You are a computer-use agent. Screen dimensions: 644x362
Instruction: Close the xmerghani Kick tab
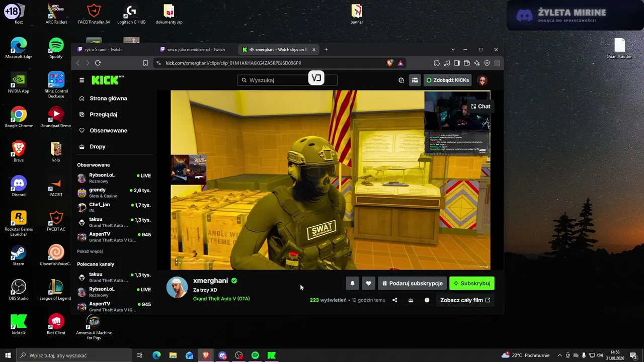point(314,50)
